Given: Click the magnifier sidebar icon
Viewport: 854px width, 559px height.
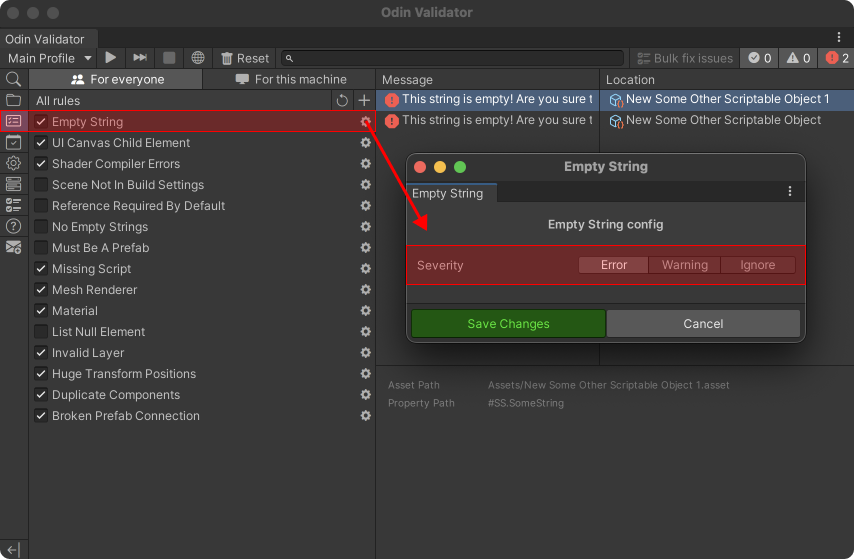Looking at the screenshot, I should tap(14, 80).
